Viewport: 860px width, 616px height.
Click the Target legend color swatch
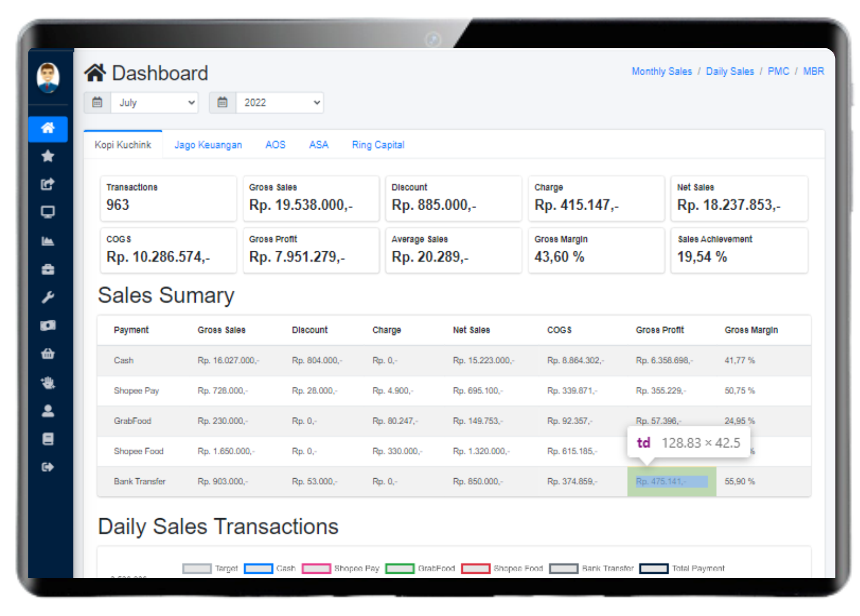point(197,568)
